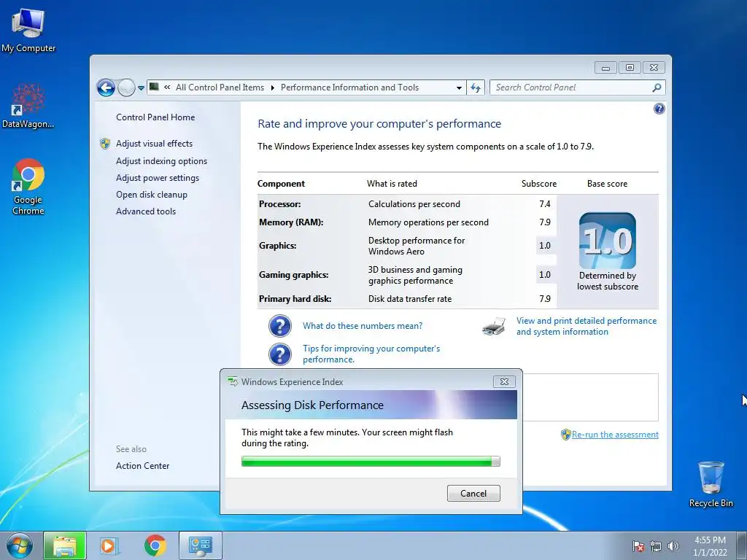Click the shield icon by Adjust visual effects
747x560 pixels.
(x=105, y=144)
